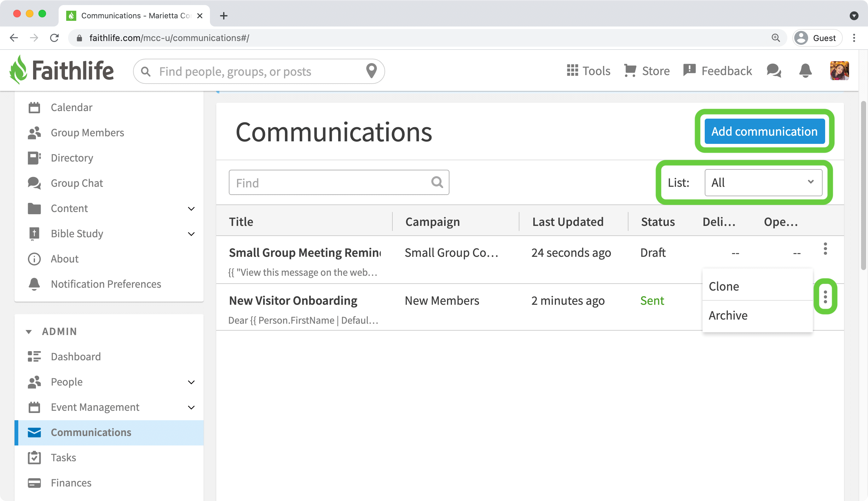This screenshot has width=868, height=501.
Task: Open Tasks in Admin sidebar
Action: 109,458
